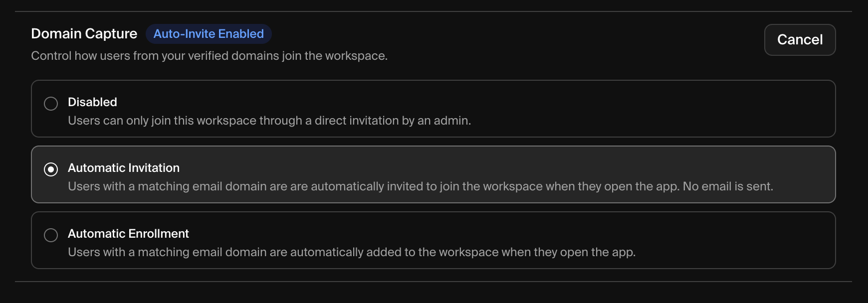868x303 pixels.
Task: Click empty area inside Automatic Enrollment card
Action: 723,240
